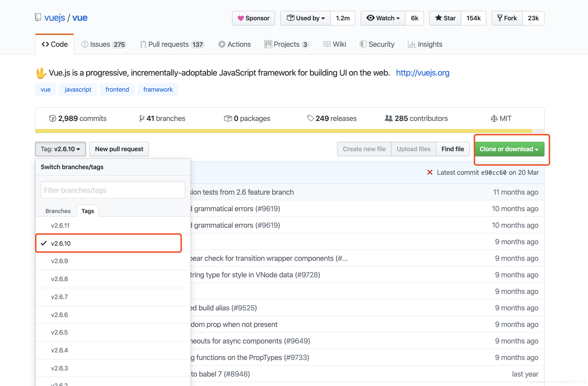View the 154k stargazers count
This screenshot has width=588, height=386.
point(473,18)
